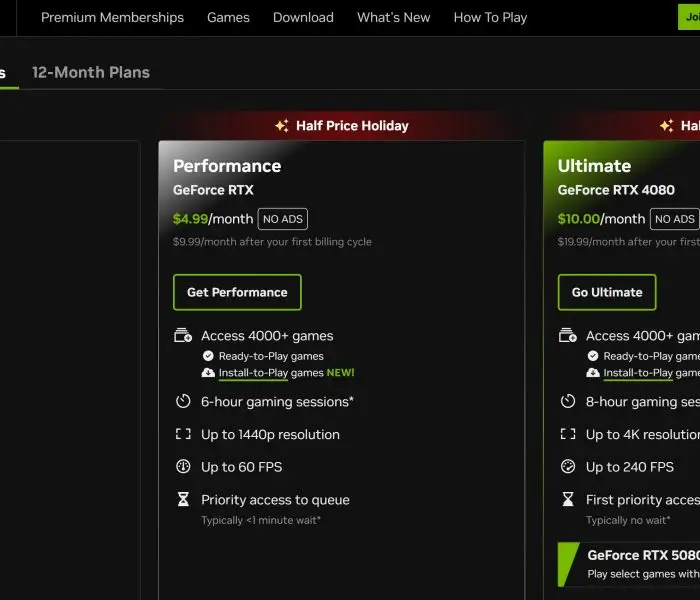This screenshot has height=600, width=700.
Task: Click resolution bracket icon beside 1440p resolution
Action: [183, 434]
